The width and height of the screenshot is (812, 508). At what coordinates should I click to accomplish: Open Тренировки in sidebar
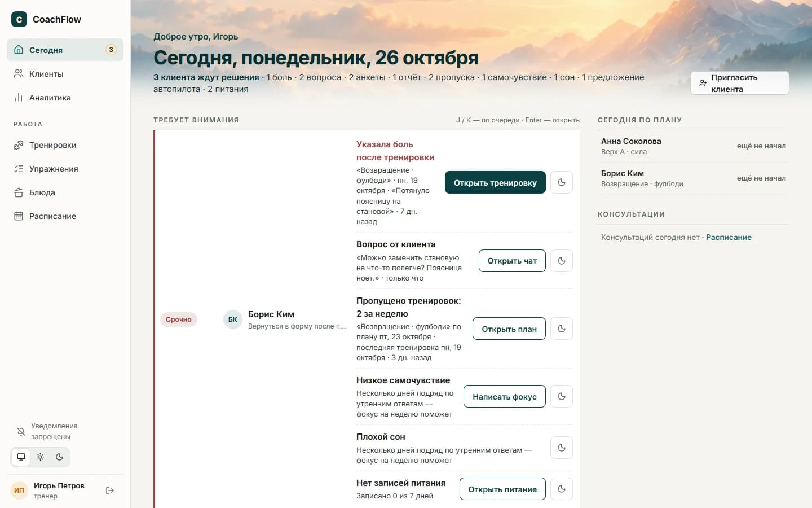[65, 145]
